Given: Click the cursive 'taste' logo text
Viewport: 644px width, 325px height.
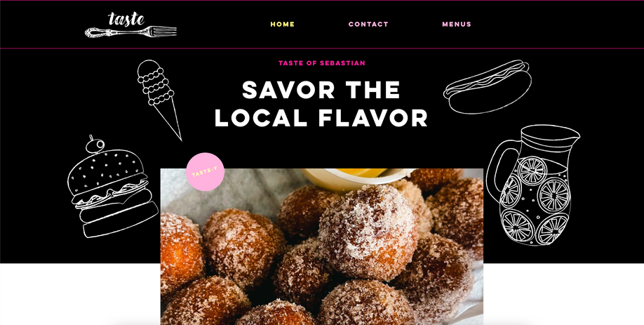Looking at the screenshot, I should tap(126, 19).
